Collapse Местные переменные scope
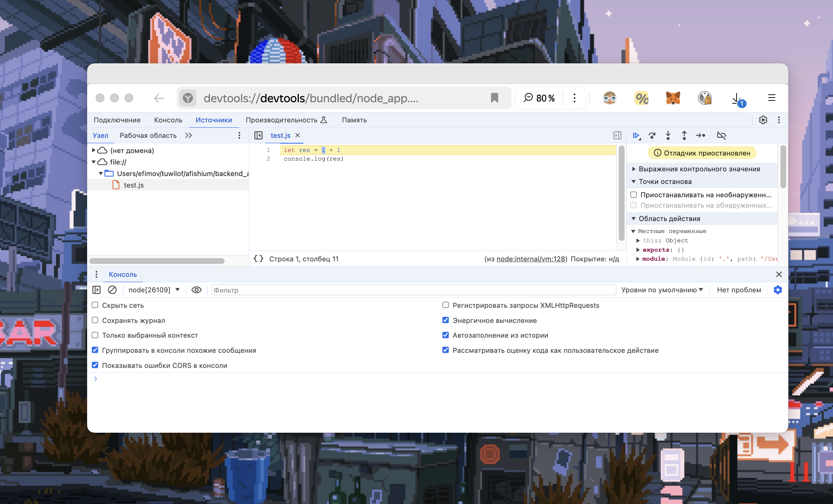Image resolution: width=833 pixels, height=504 pixels. point(633,231)
